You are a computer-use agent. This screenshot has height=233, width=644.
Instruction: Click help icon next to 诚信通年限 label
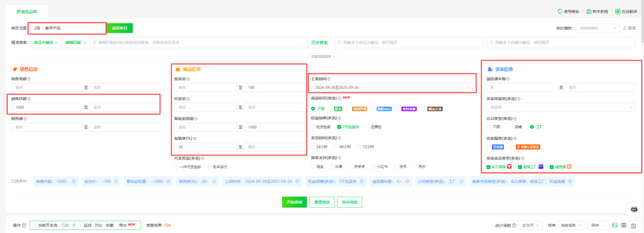click(x=507, y=79)
